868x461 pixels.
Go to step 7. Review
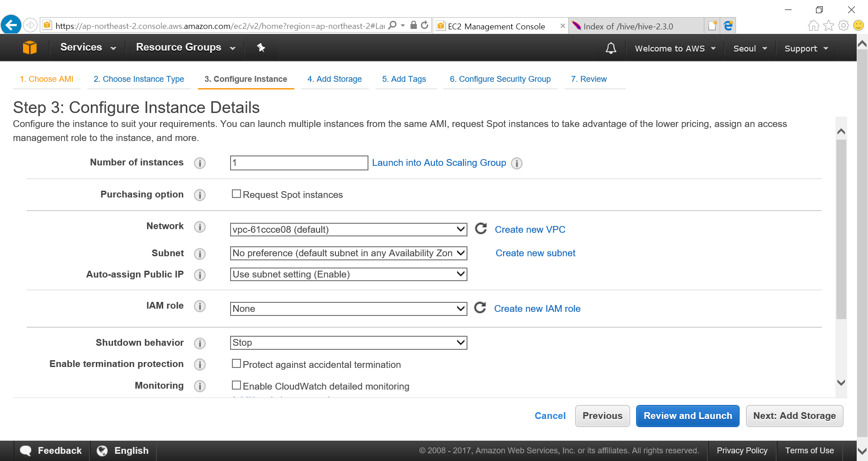click(x=589, y=79)
